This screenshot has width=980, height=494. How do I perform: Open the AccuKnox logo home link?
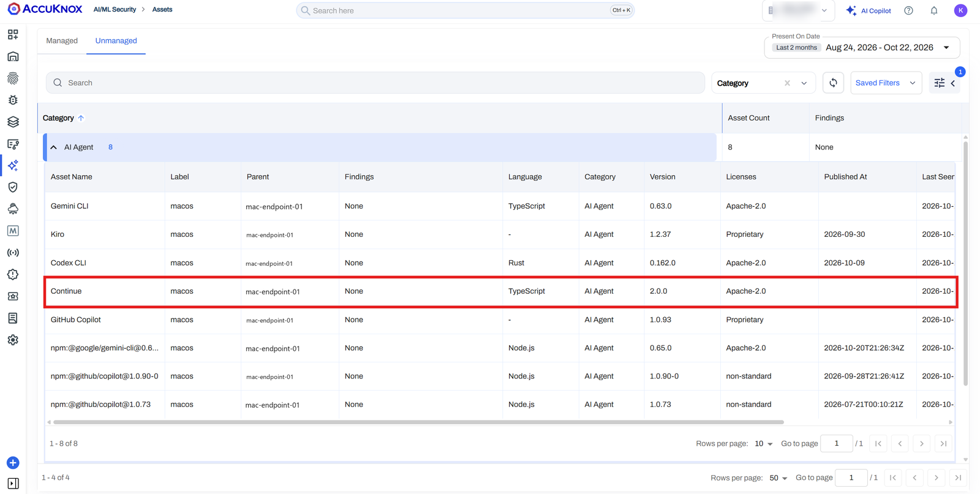pos(45,9)
